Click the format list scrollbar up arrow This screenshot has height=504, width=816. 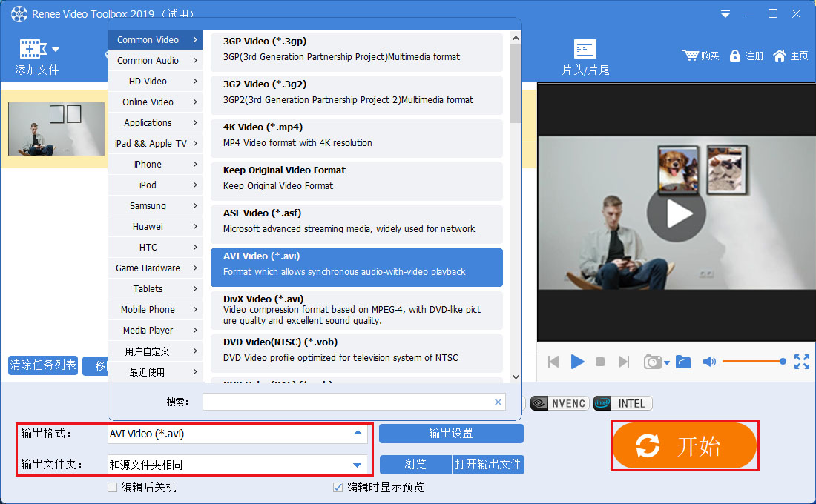click(x=516, y=38)
